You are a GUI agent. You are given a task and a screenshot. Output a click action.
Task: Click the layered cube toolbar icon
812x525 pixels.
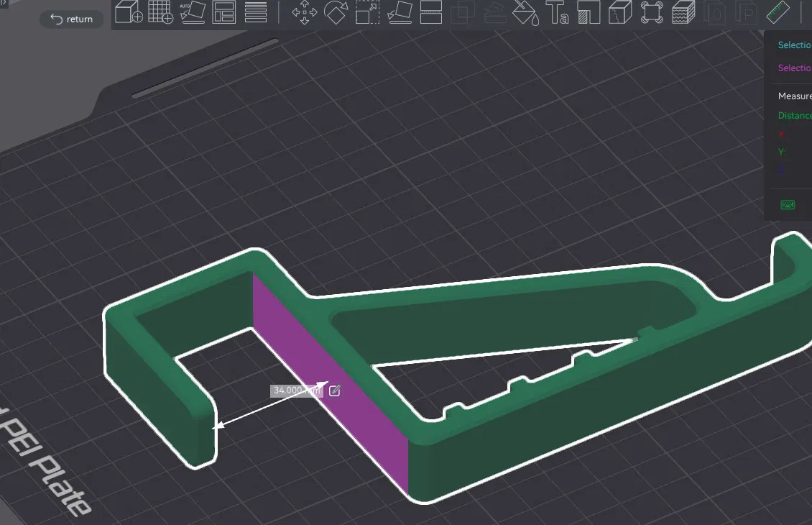tap(683, 12)
